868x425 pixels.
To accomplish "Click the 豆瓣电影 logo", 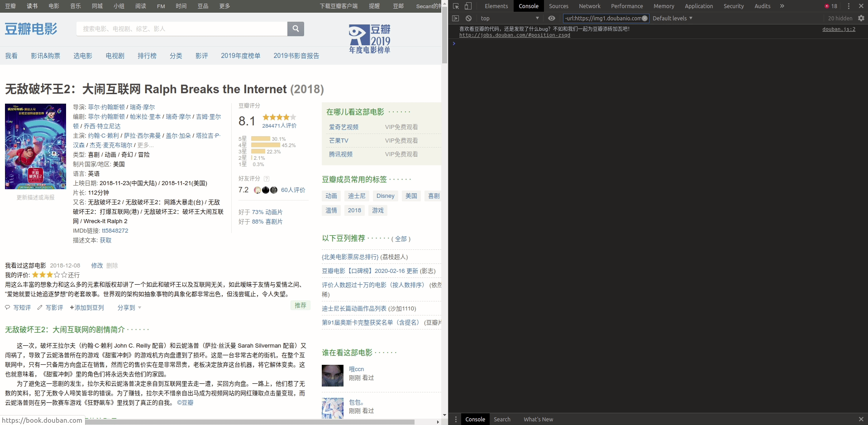I will (x=31, y=29).
